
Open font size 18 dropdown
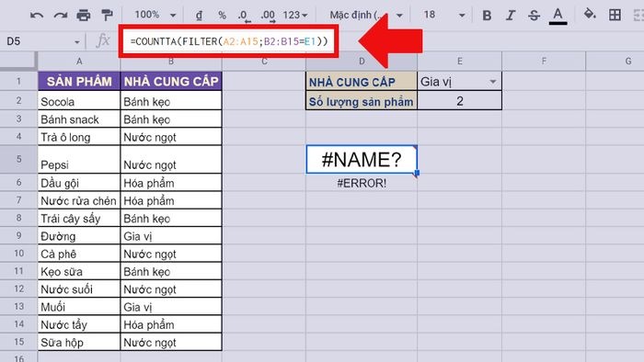click(x=444, y=16)
